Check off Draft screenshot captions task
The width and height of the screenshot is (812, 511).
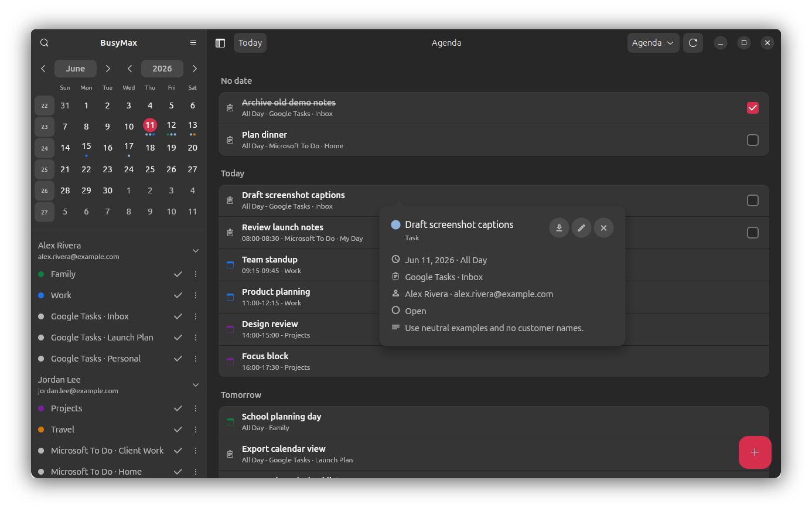pyautogui.click(x=753, y=200)
